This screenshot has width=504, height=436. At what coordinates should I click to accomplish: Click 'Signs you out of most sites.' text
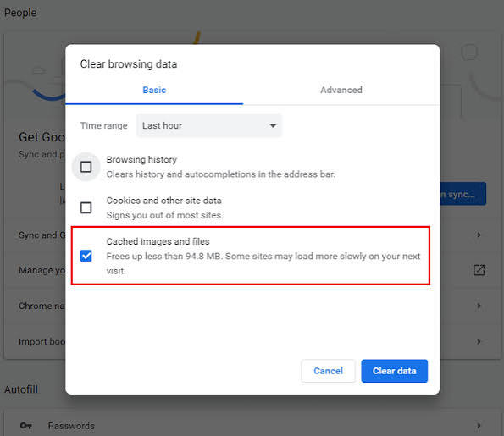coord(165,215)
